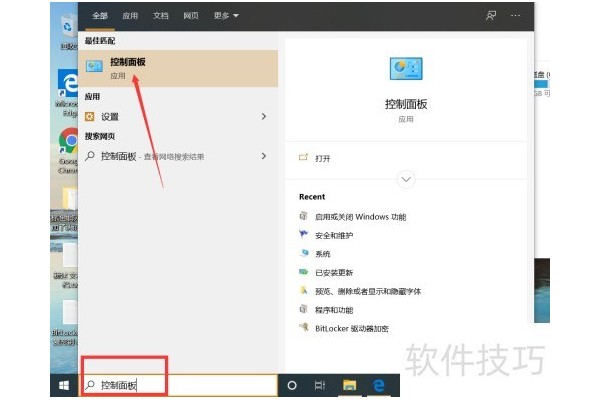Open 系统 recent item

point(323,254)
